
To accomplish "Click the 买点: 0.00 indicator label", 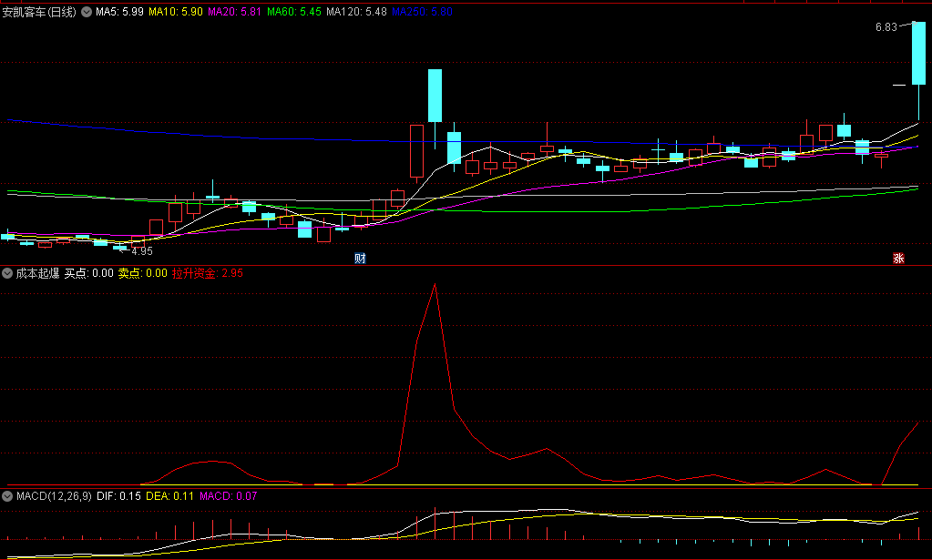I will 89,272.
